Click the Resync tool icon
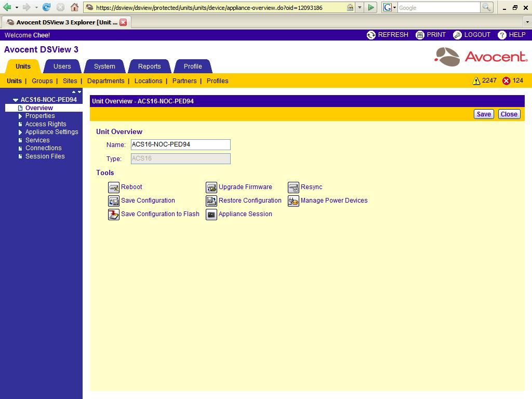The width and height of the screenshot is (532, 399). (x=293, y=188)
